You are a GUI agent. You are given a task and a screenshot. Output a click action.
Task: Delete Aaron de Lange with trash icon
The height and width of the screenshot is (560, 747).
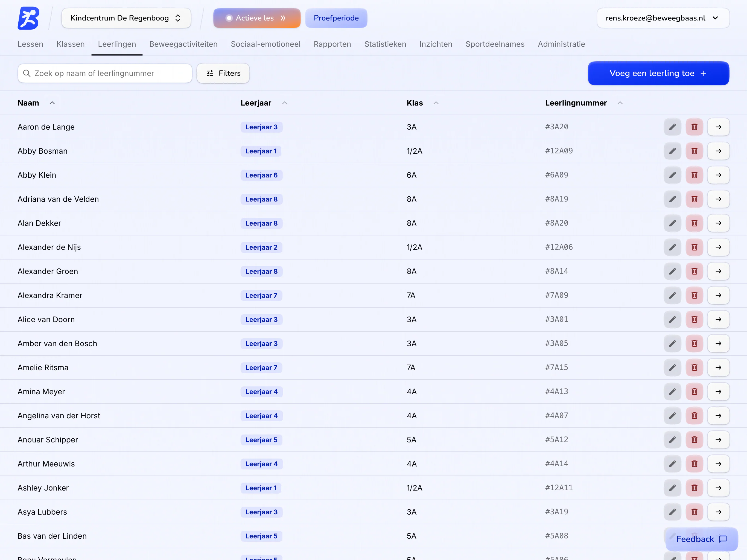(694, 127)
